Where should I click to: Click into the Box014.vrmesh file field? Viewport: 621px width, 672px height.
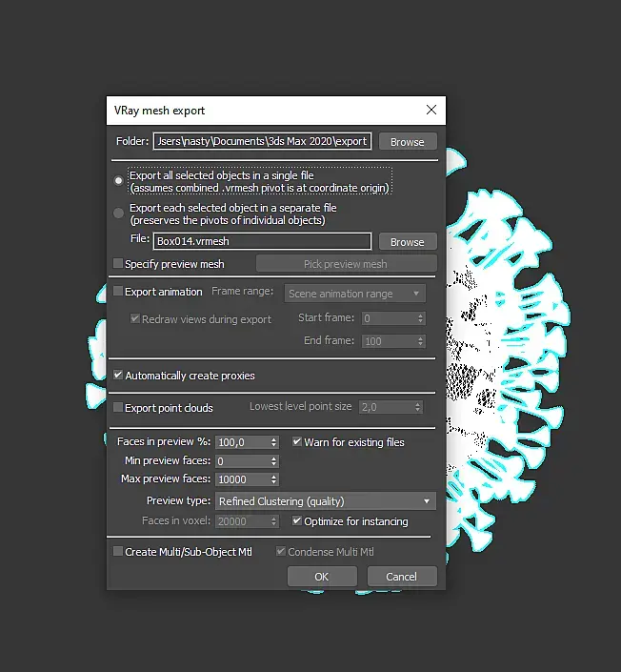click(x=262, y=241)
